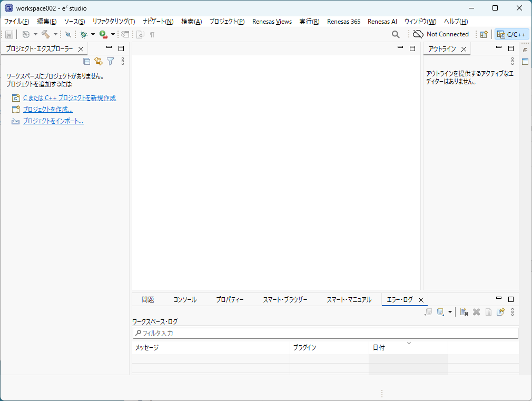Viewport: 532px width, 401px height.
Task: Click the フィルタ入力 filter text field
Action: tap(326, 333)
